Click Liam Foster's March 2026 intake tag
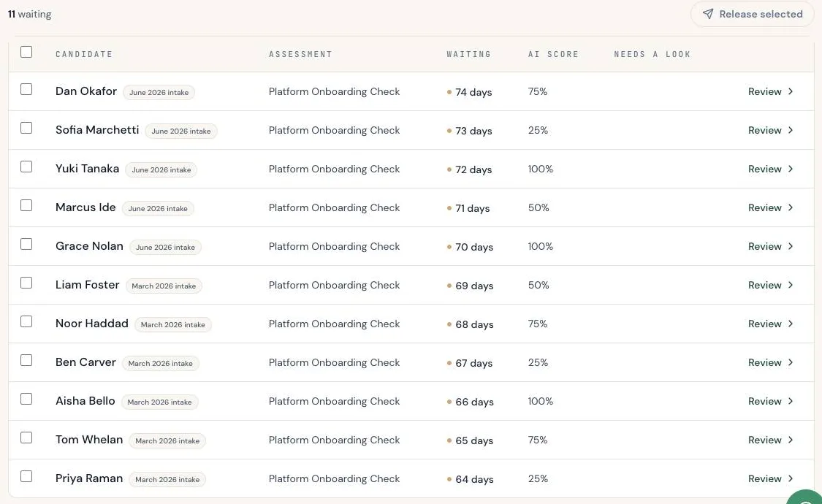The width and height of the screenshot is (822, 504). coord(164,286)
